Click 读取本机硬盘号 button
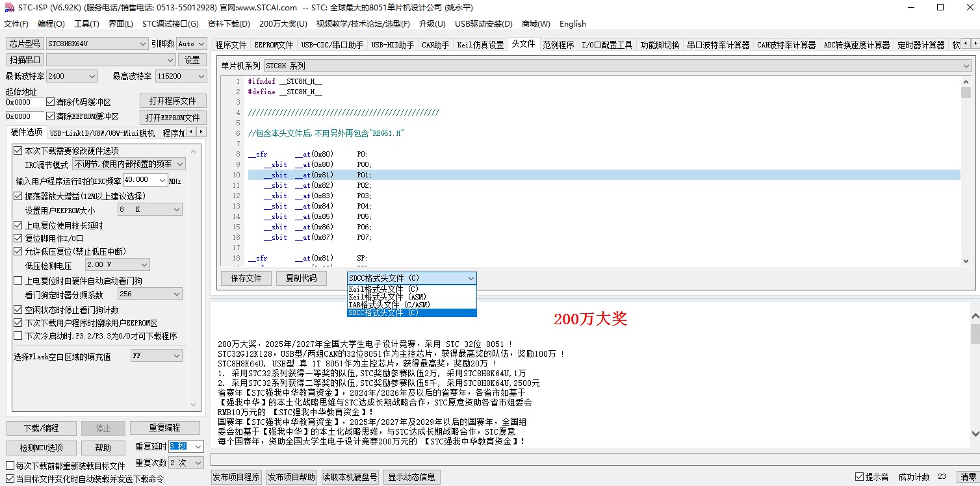This screenshot has height=486, width=980. point(350,477)
